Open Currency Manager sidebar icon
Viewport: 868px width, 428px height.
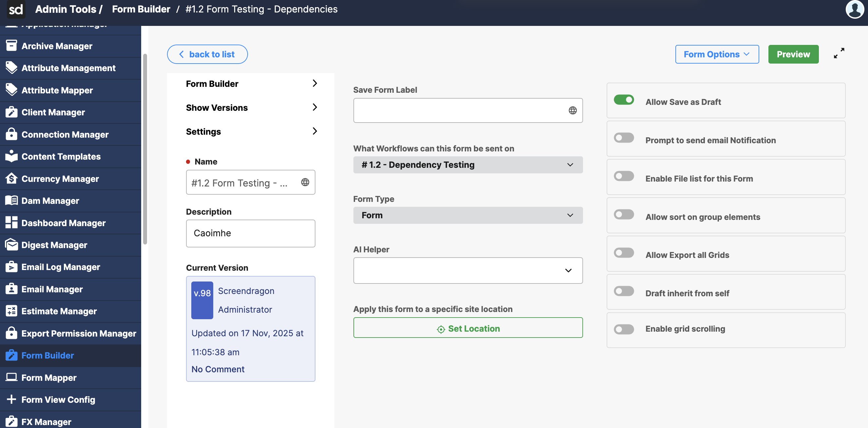click(x=11, y=179)
